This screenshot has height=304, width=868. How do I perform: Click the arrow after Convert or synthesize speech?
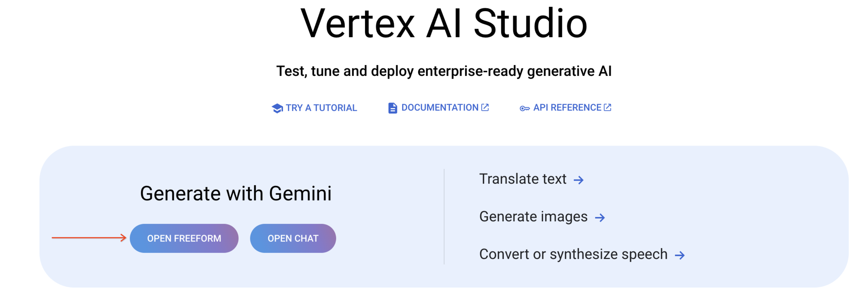[x=680, y=255]
